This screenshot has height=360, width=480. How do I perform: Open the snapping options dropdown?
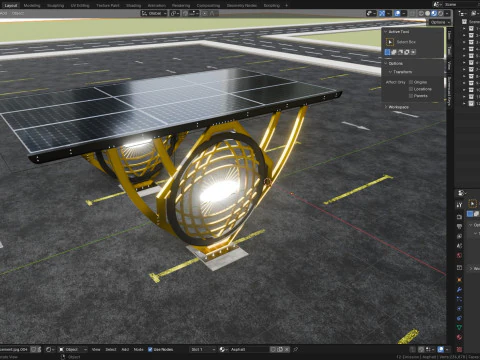194,13
